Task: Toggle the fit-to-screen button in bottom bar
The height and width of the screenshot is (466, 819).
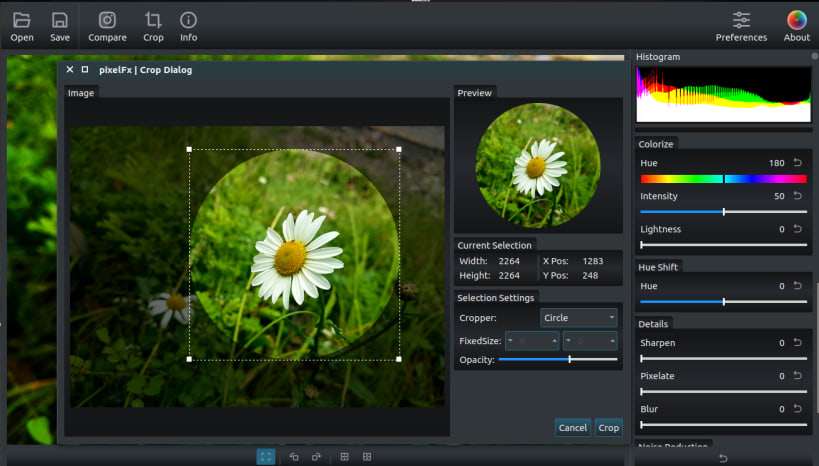Action: (x=265, y=456)
